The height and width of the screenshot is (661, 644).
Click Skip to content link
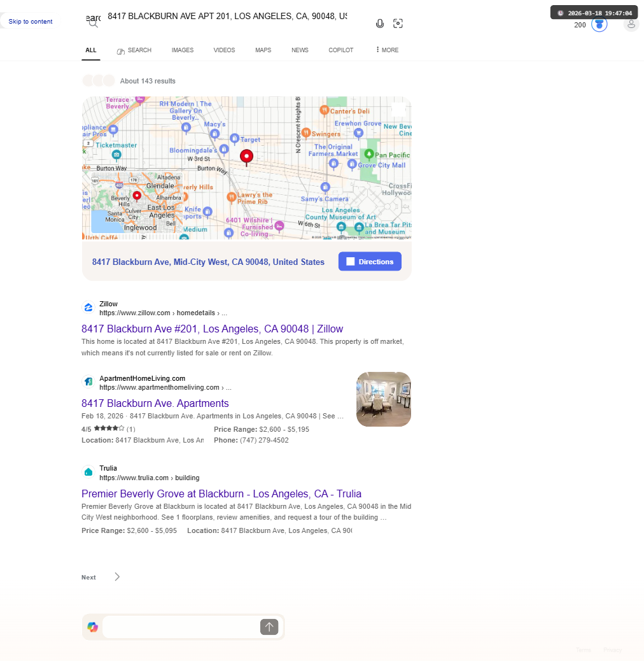pyautogui.click(x=31, y=21)
